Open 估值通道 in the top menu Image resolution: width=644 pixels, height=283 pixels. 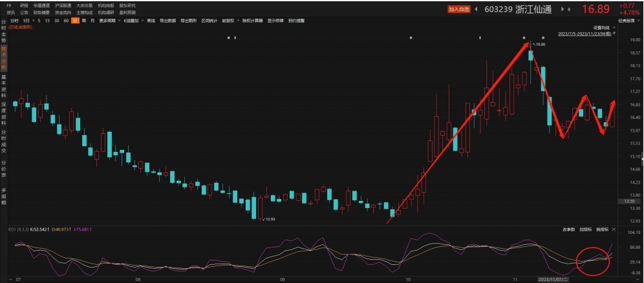click(x=41, y=6)
